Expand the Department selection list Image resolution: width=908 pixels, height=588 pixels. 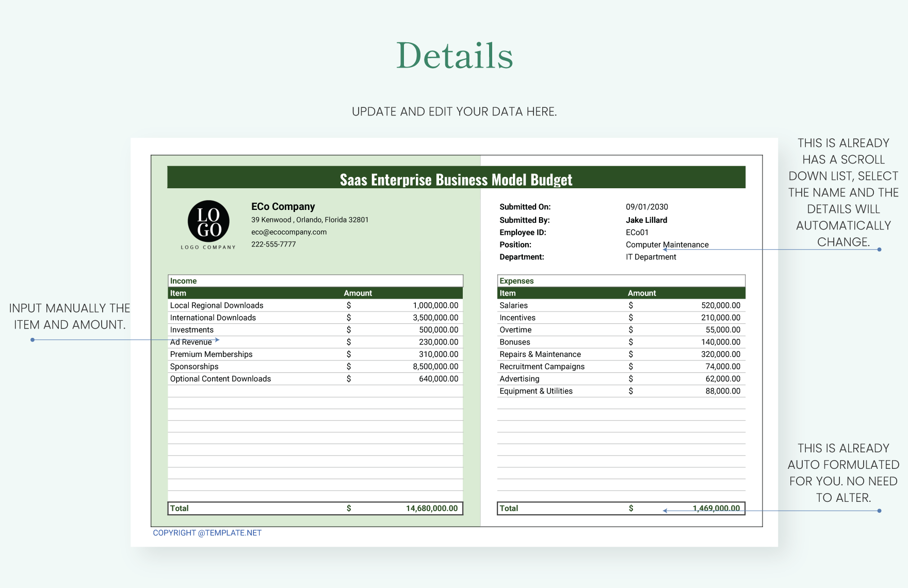(x=652, y=256)
